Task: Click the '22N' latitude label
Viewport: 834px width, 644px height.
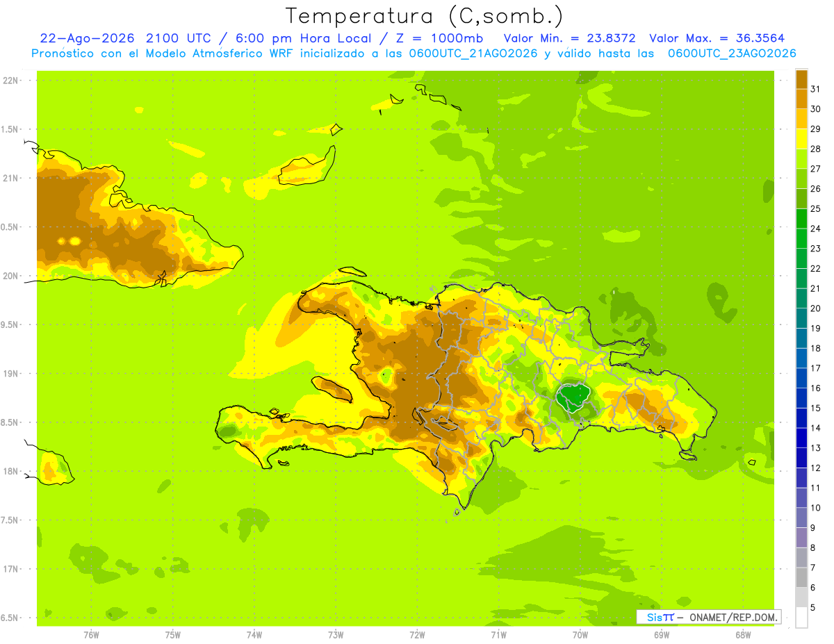Action: coord(10,81)
